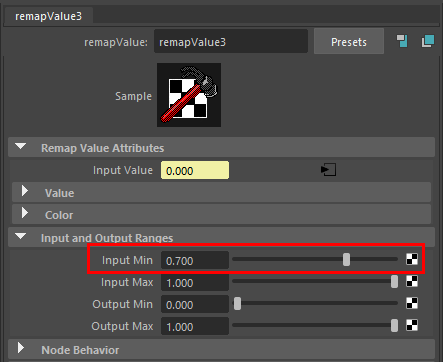This screenshot has height=362, width=443.
Task: Click the Output Min slider handle
Action: pyautogui.click(x=237, y=304)
